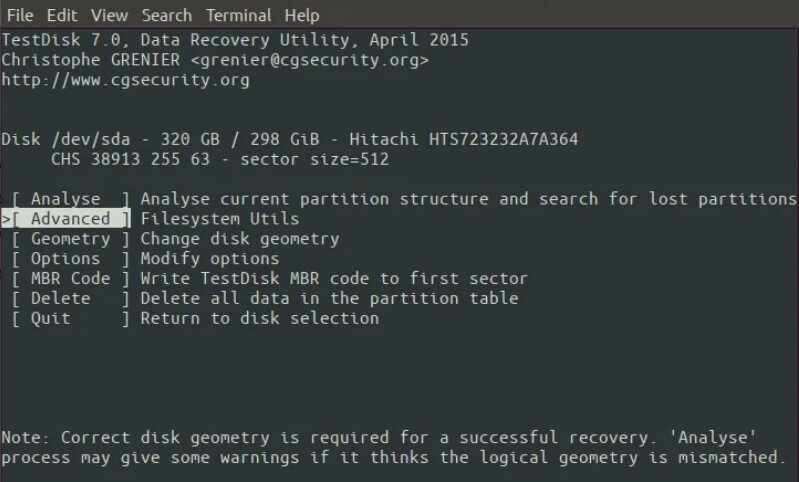Screen dimensions: 799x482
Task: Open the Terminal menu
Action: pyautogui.click(x=239, y=15)
